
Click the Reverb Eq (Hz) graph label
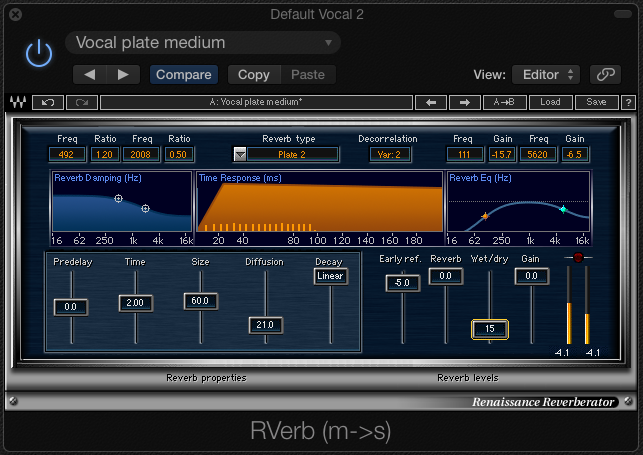coord(480,178)
